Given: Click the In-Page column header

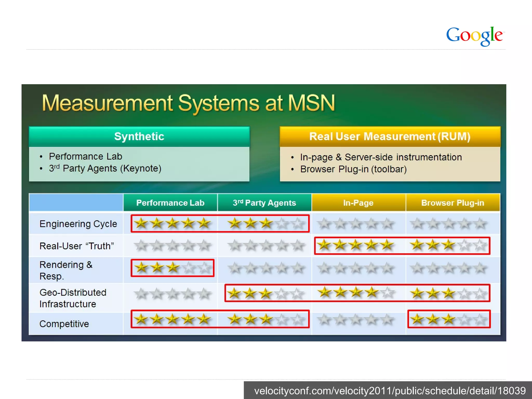Looking at the screenshot, I should pyautogui.click(x=358, y=203).
